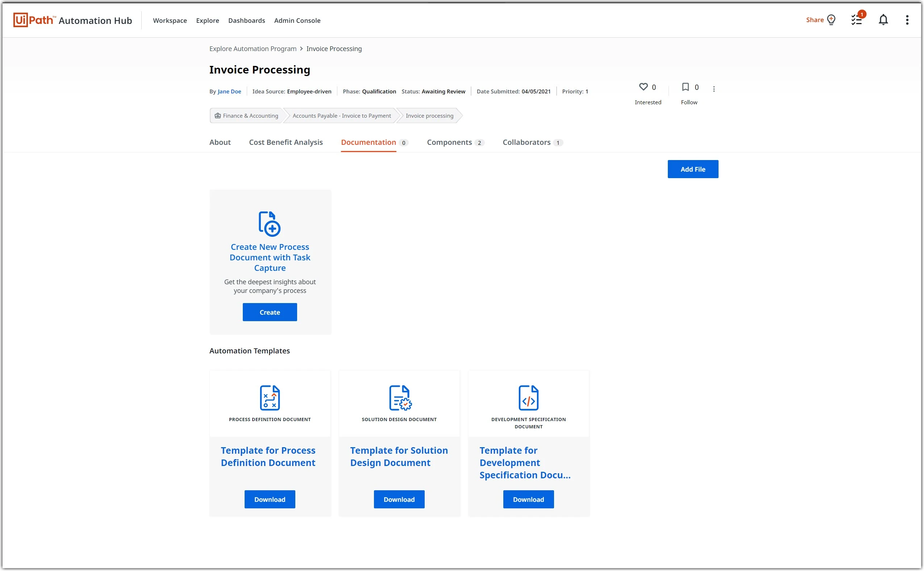Click the UiPath Automation Hub logo

click(72, 20)
